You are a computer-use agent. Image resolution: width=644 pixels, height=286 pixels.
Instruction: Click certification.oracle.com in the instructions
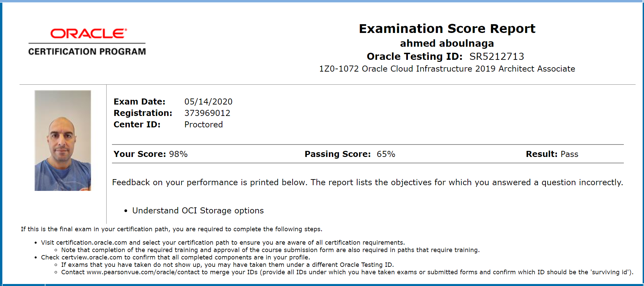(x=91, y=243)
